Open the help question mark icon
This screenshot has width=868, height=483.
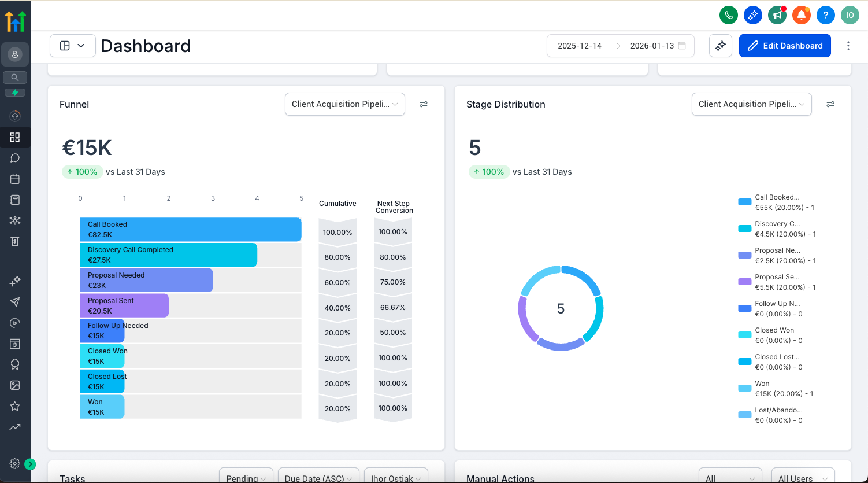pyautogui.click(x=826, y=15)
